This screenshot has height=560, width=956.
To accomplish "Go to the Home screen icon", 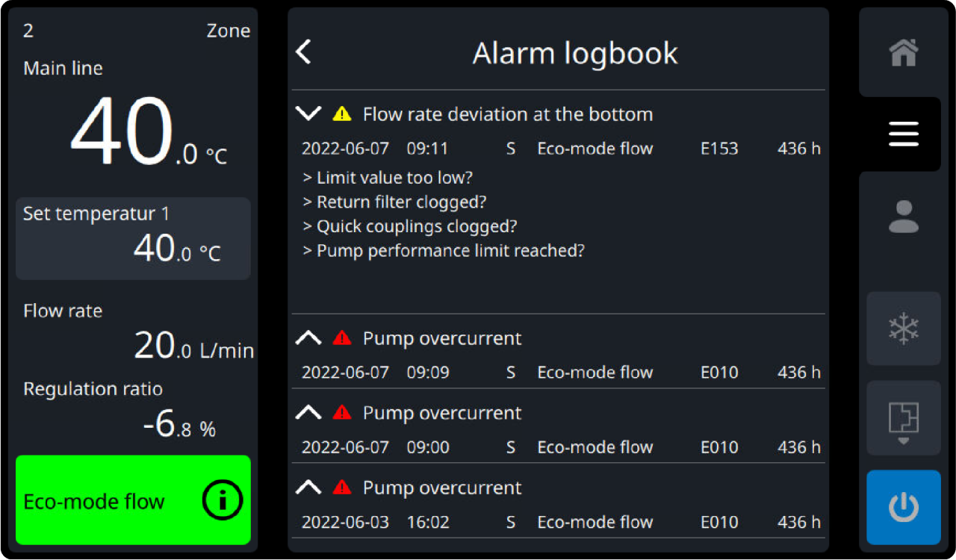I will pyautogui.click(x=903, y=53).
